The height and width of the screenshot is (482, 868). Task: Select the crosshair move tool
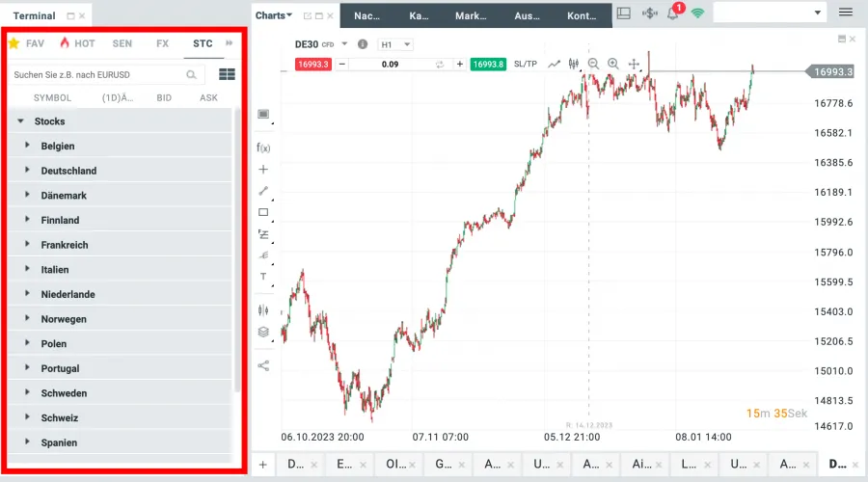tap(634, 65)
